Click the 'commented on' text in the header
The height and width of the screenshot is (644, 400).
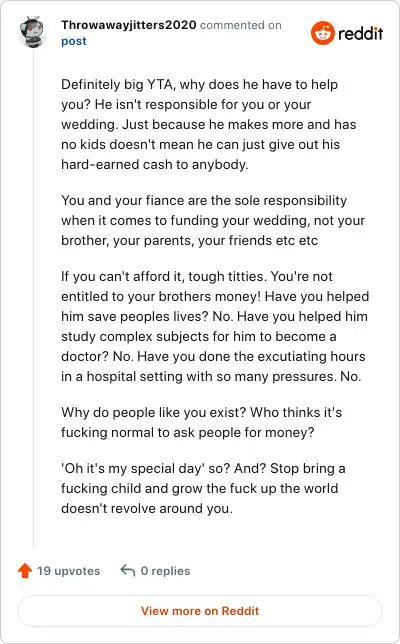tap(241, 25)
